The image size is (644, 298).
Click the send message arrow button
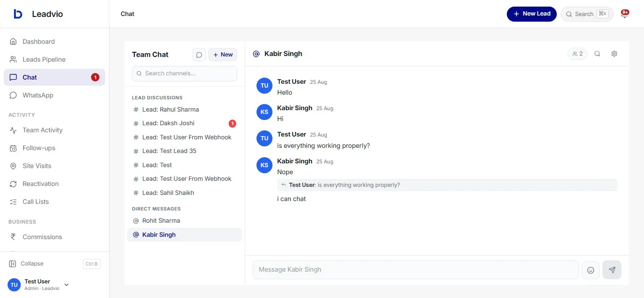[612, 270]
